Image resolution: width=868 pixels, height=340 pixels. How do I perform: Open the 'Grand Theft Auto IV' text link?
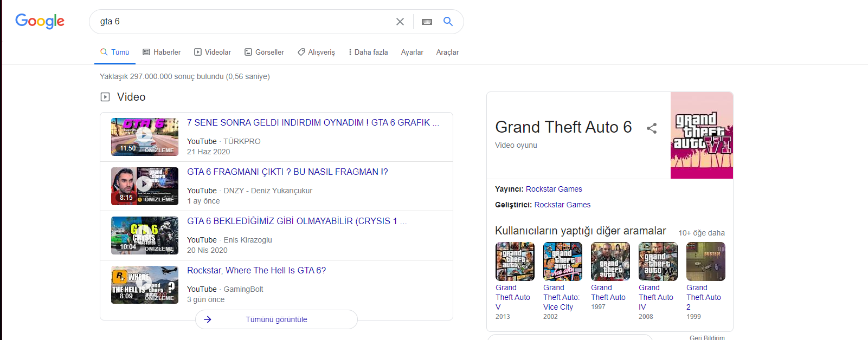(656, 297)
